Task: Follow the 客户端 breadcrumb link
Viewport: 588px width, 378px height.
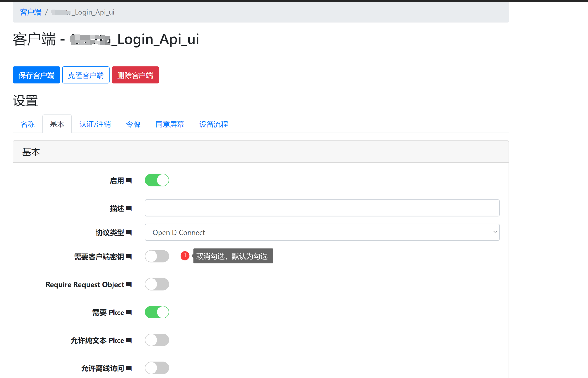Action: pos(31,12)
